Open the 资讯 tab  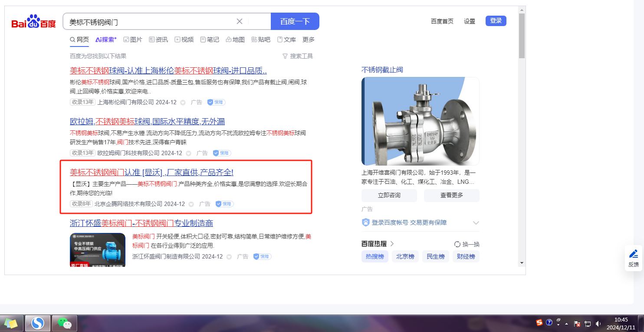click(158, 40)
